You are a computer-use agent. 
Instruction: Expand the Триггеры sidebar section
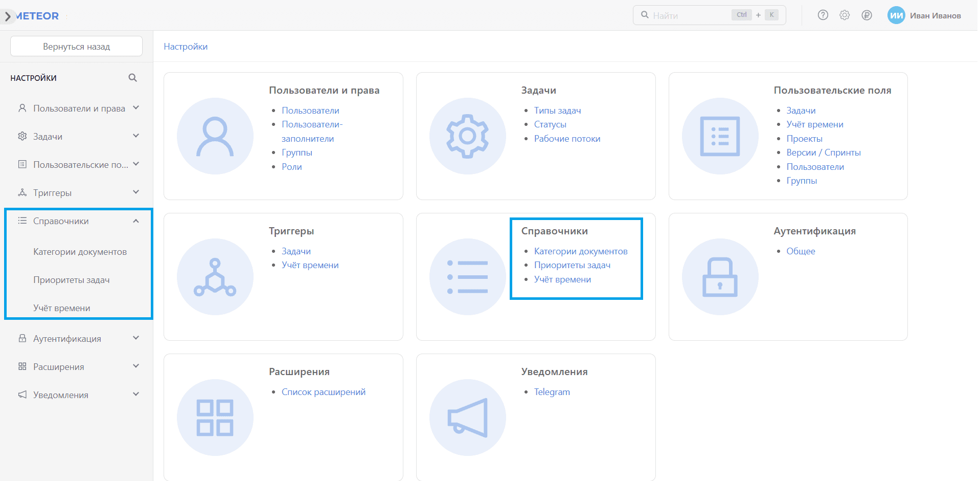[136, 192]
